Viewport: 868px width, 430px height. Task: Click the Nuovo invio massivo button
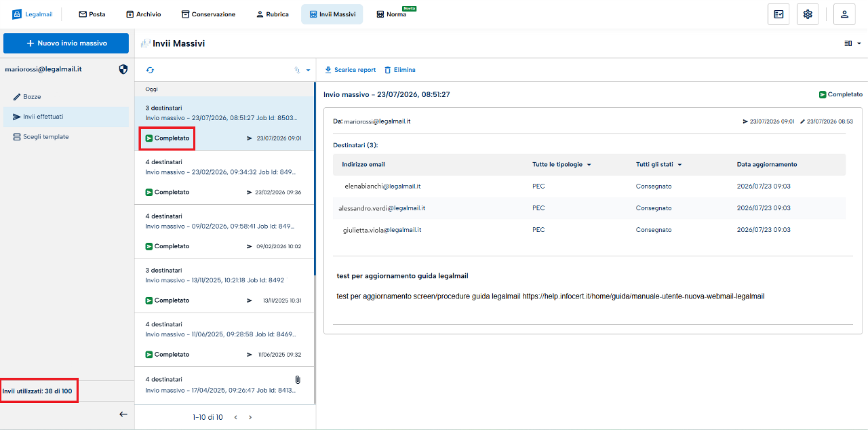tap(66, 43)
